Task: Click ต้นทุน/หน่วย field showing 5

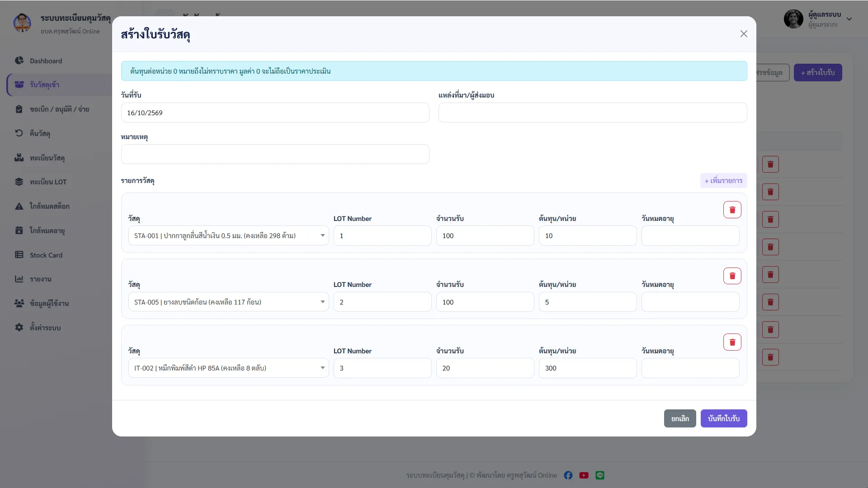Action: pyautogui.click(x=588, y=302)
